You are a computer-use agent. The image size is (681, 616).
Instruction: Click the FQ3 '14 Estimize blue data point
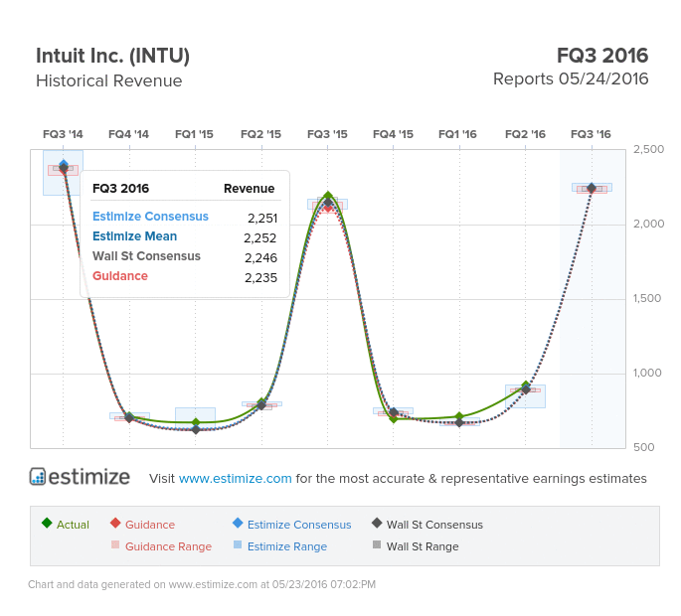coord(64,164)
